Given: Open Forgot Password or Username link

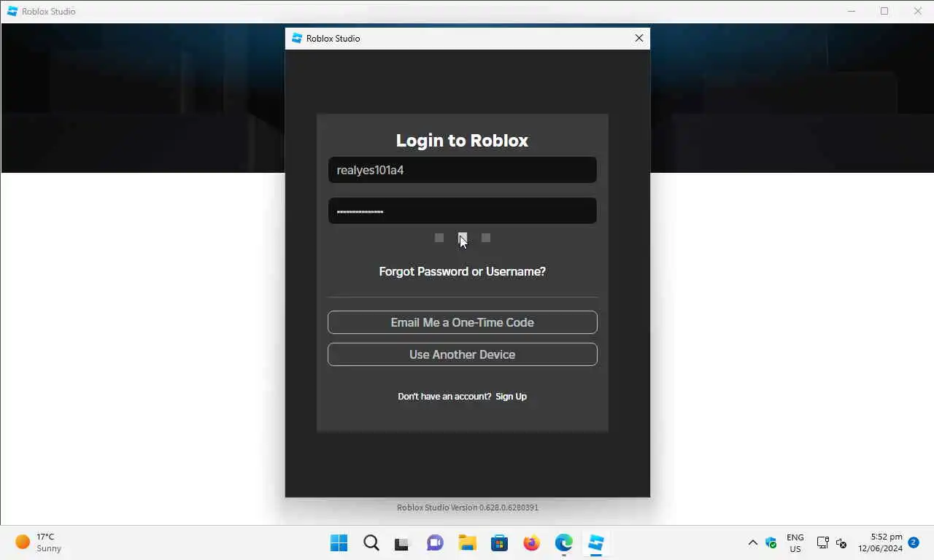Looking at the screenshot, I should 463,271.
